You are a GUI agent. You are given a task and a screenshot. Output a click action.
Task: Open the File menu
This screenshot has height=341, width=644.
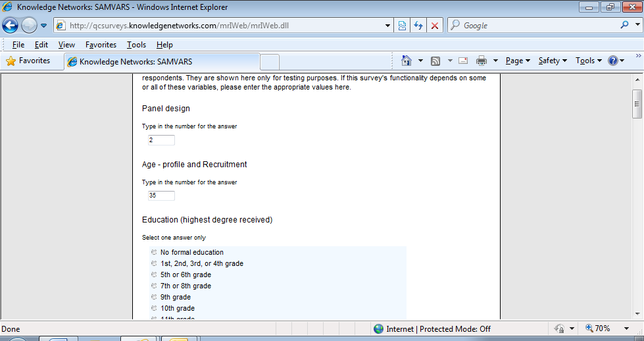click(18, 44)
